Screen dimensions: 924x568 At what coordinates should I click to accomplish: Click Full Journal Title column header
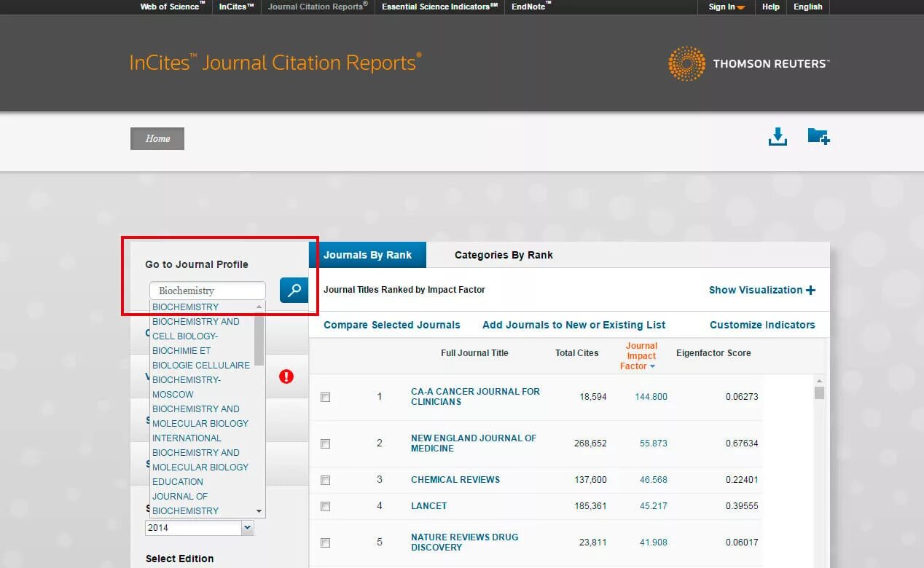(x=474, y=353)
